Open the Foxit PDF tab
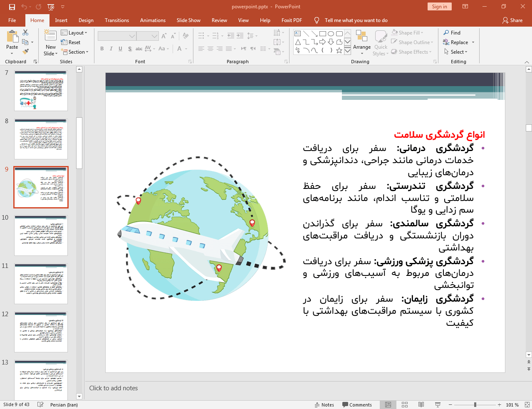 292,20
